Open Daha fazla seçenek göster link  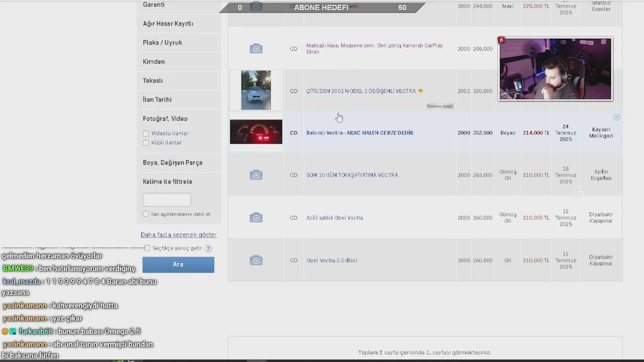coord(179,235)
